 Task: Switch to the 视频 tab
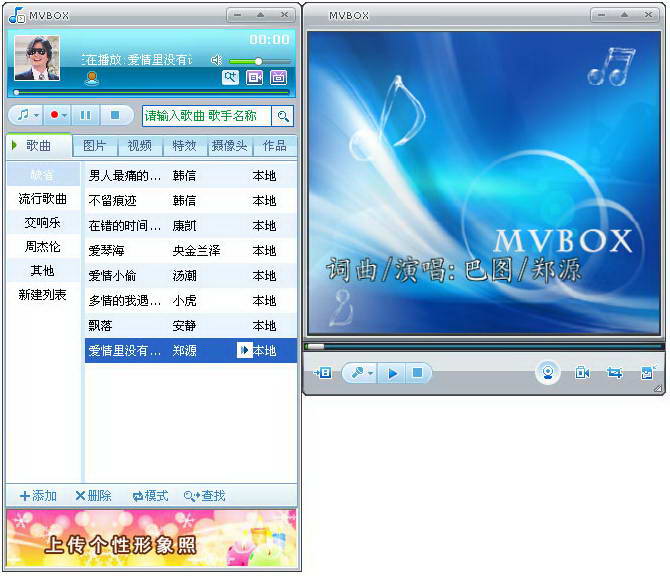[140, 146]
